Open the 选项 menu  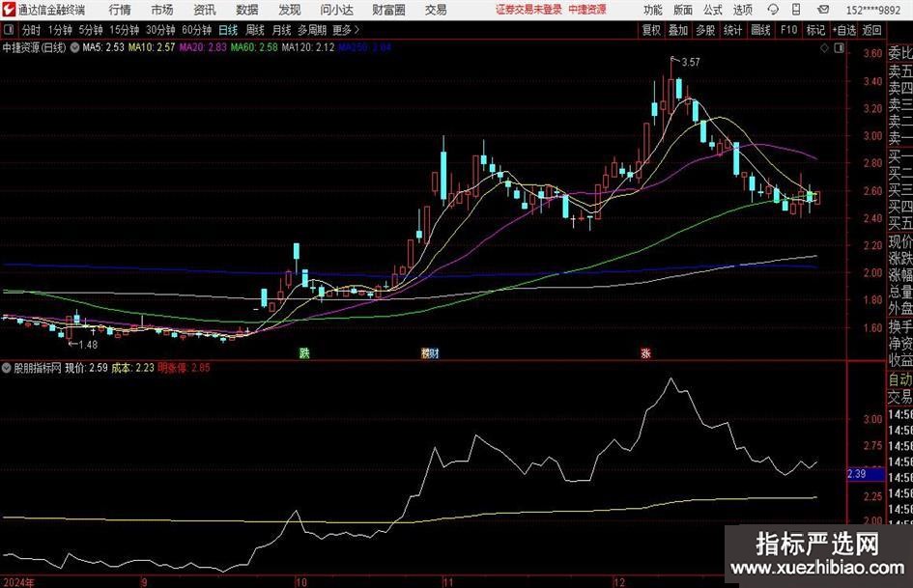click(742, 10)
